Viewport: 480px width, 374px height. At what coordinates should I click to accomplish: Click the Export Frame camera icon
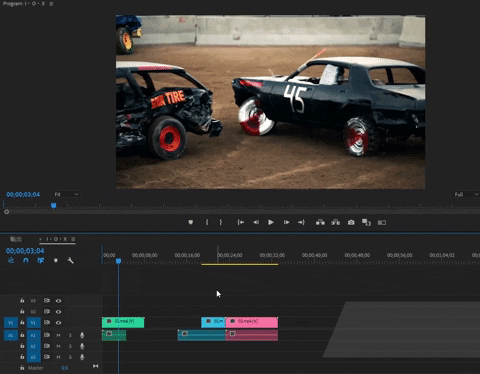tap(351, 222)
